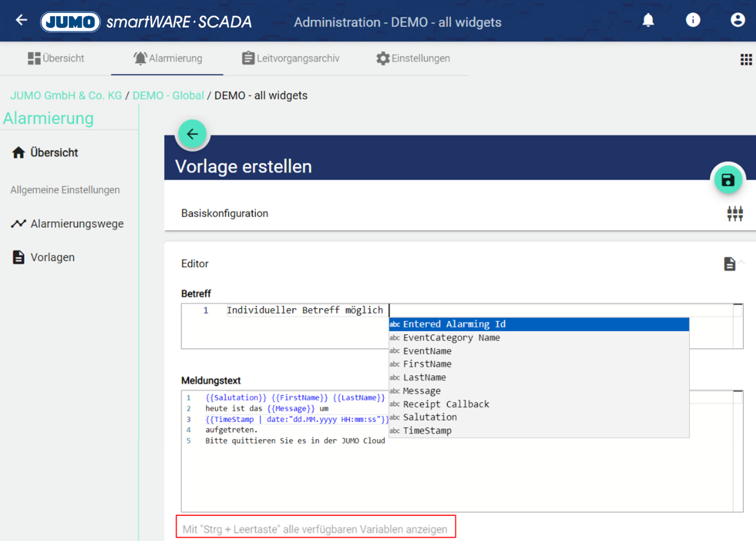This screenshot has height=541, width=756.
Task: Navigate to DEMO - Global breadcrumb link
Action: click(168, 95)
